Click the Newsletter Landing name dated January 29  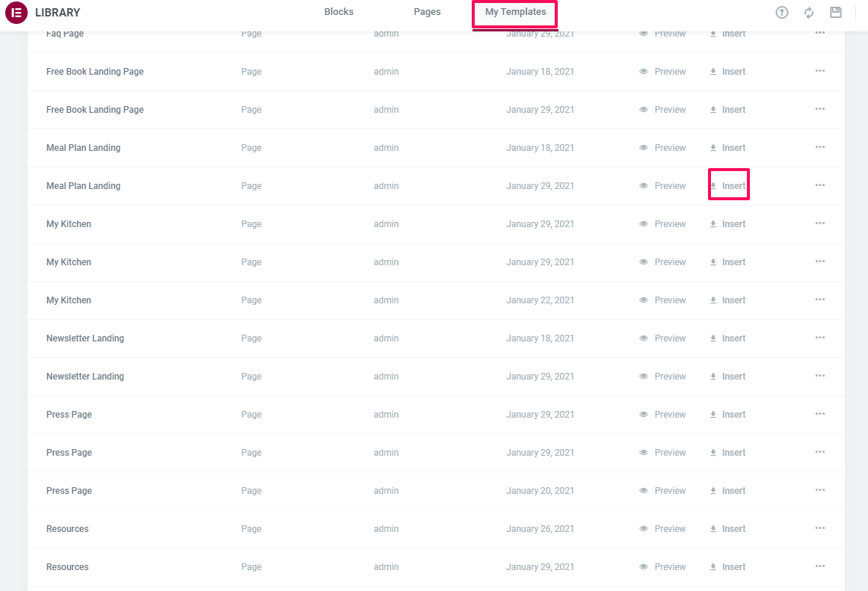[85, 377]
